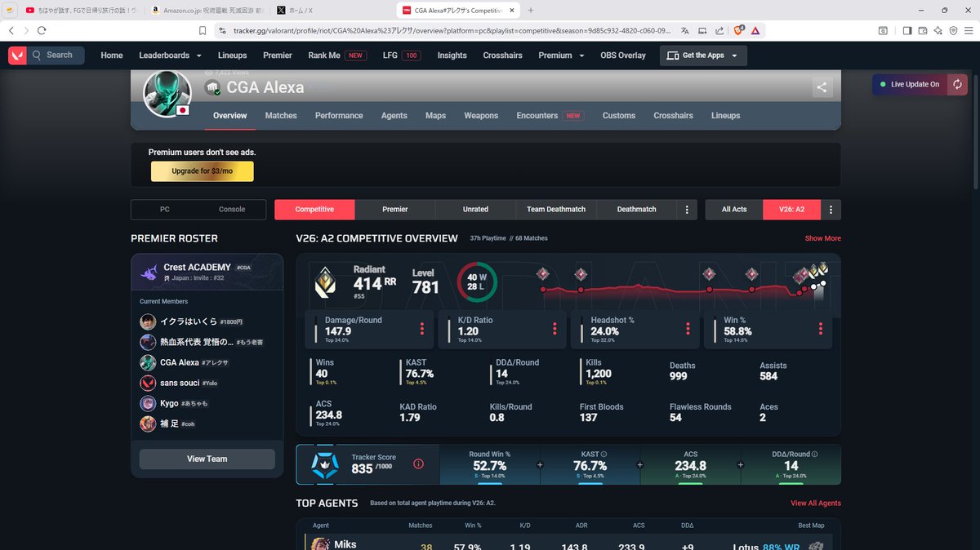Click browser reload icon
The height and width of the screenshot is (550, 980).
click(x=42, y=30)
